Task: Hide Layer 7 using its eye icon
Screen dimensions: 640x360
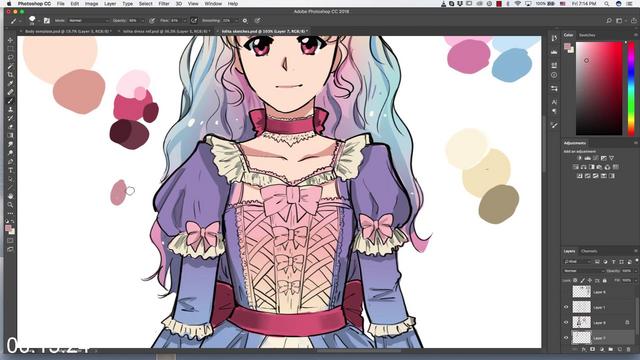Action: coord(566,338)
